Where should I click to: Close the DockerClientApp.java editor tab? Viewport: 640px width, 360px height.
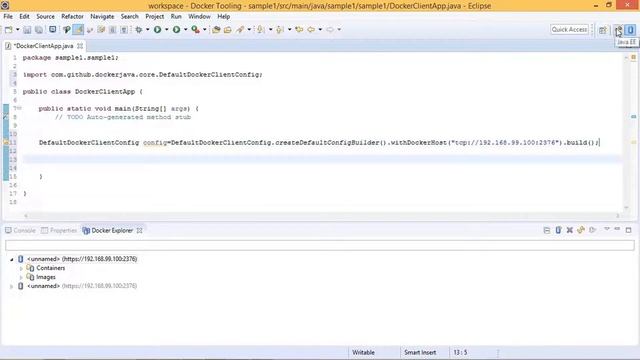click(x=80, y=46)
